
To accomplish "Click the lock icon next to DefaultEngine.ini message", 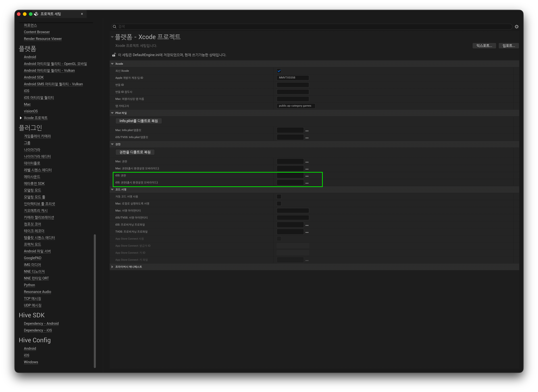I will point(114,55).
